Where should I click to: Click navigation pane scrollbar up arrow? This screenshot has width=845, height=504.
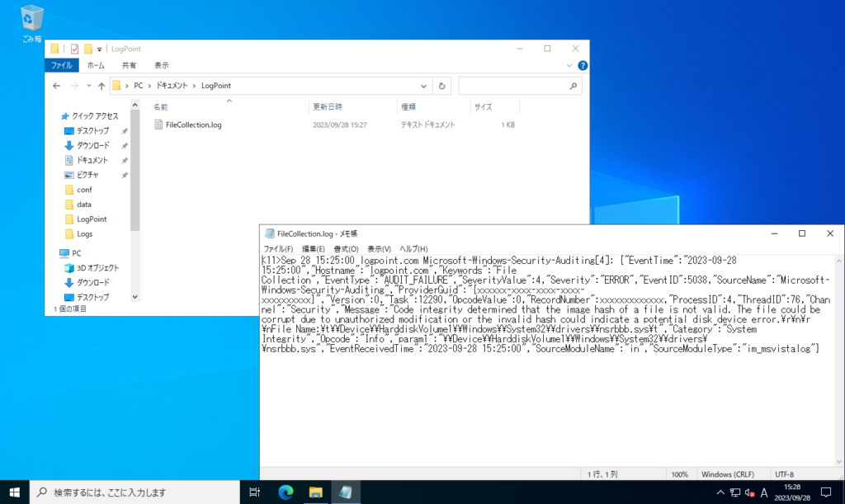click(135, 105)
